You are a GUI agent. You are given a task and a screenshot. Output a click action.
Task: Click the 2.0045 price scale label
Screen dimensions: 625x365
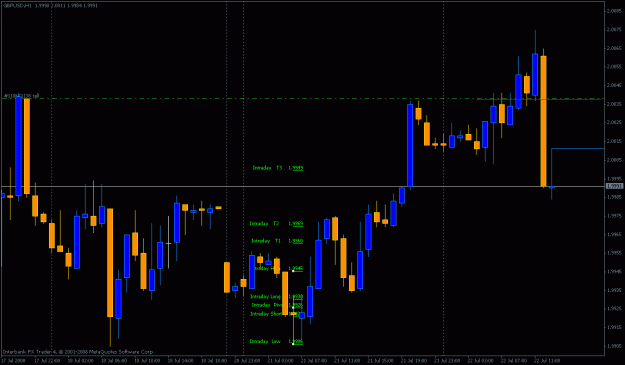pos(614,85)
